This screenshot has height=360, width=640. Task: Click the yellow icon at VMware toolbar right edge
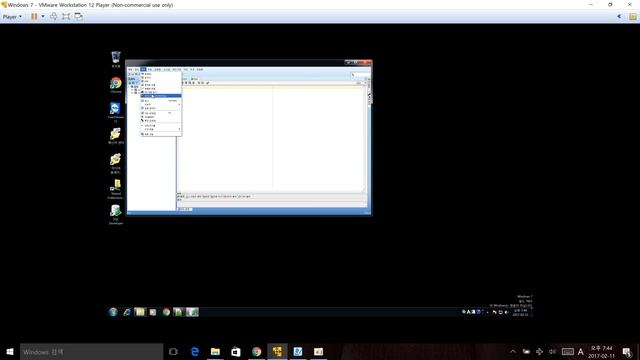(632, 17)
